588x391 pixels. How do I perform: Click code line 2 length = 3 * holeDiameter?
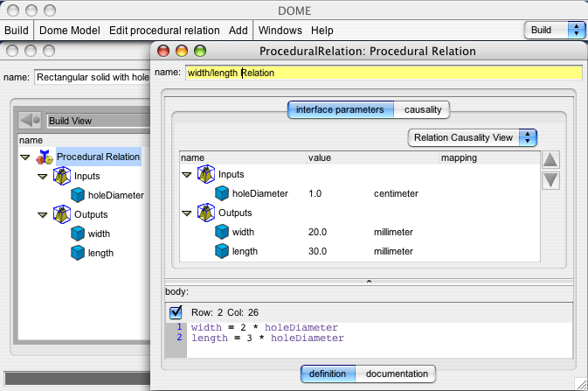267,338
